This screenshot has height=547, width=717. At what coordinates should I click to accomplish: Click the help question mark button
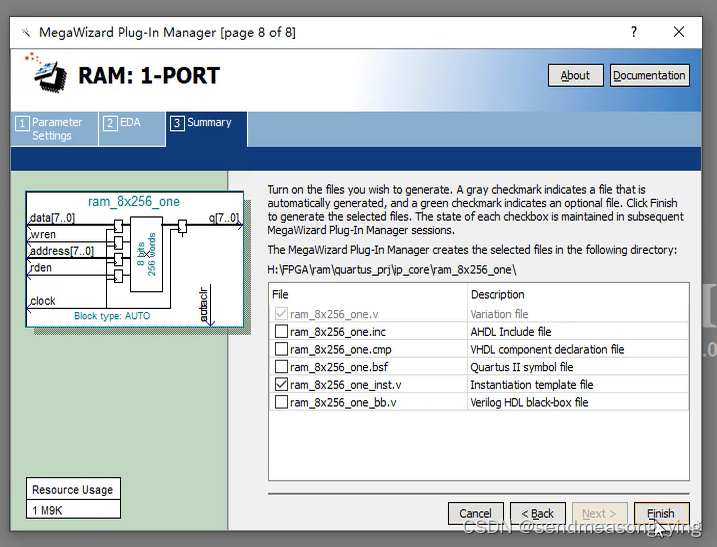(634, 32)
